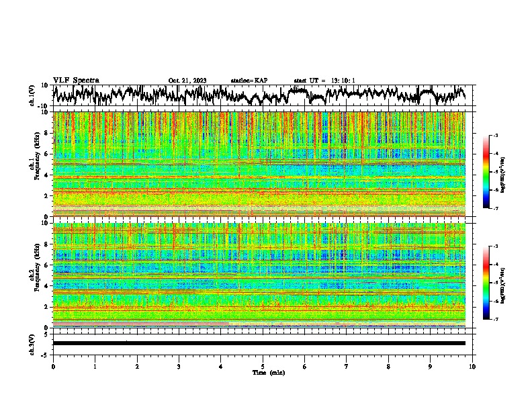Select the ch.2 PSD colorbar
532x411 pixels.
click(x=486, y=283)
